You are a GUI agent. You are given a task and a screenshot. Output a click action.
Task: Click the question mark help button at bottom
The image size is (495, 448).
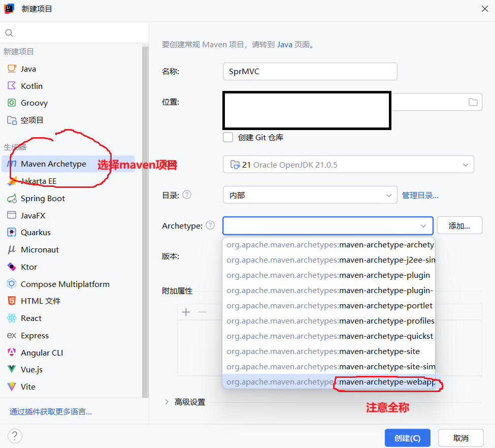[x=15, y=436]
